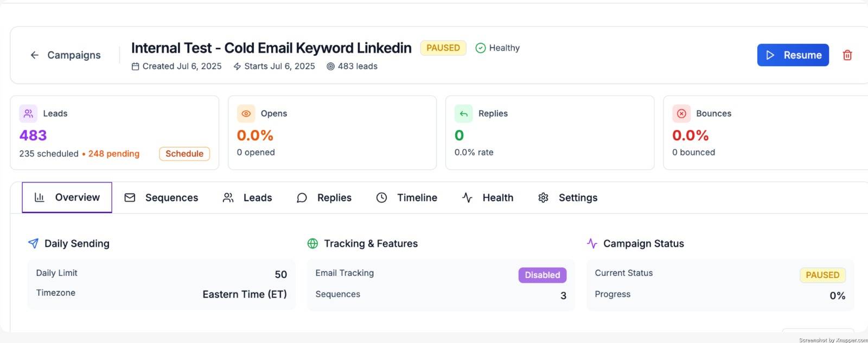Click the paper plane Daily Sending icon
Viewport: 868px width, 343px height.
pyautogui.click(x=33, y=244)
